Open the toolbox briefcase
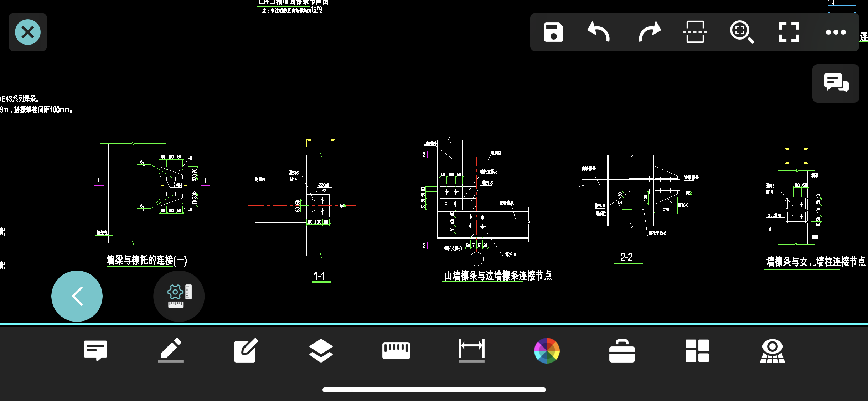 coord(622,350)
